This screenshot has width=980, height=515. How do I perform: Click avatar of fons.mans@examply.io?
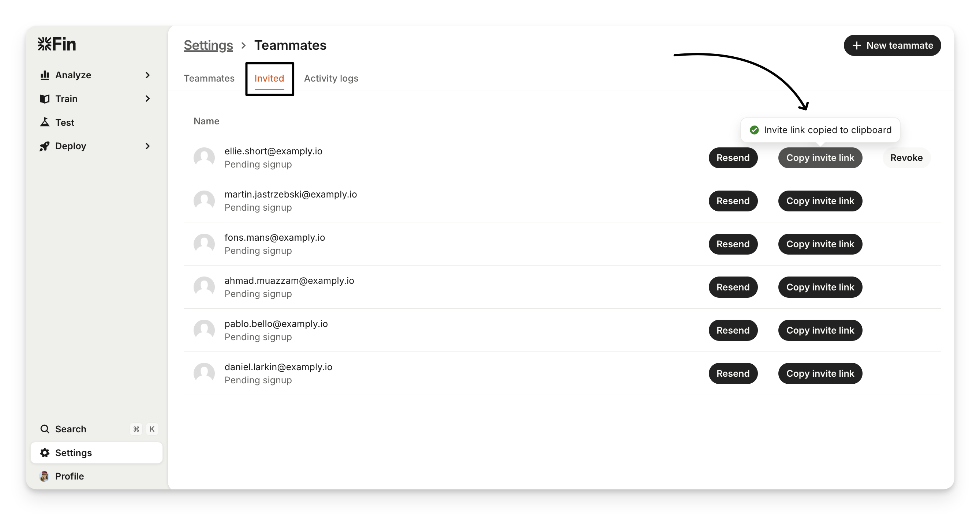coord(204,244)
